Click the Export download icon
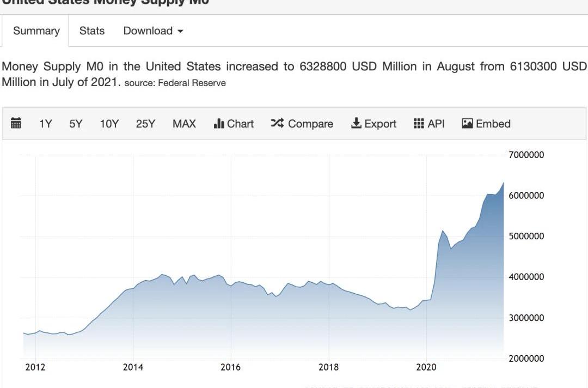The height and width of the screenshot is (388, 588). point(356,124)
